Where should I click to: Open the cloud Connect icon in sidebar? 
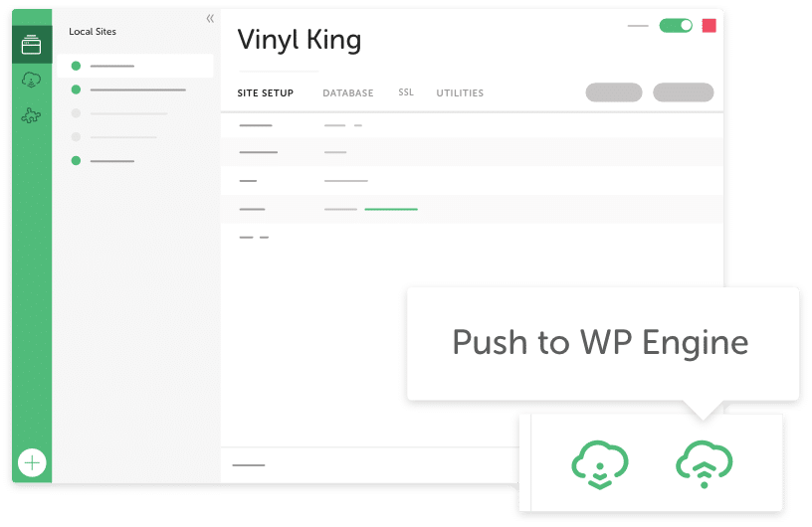(x=31, y=80)
